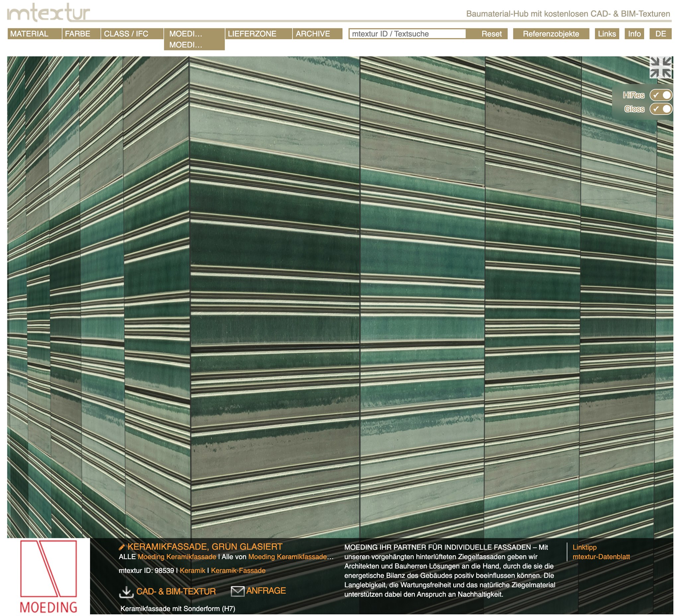This screenshot has width=680, height=616.
Task: Open first Moeding Keramikfassade link after ALLE
Action: [x=177, y=557]
